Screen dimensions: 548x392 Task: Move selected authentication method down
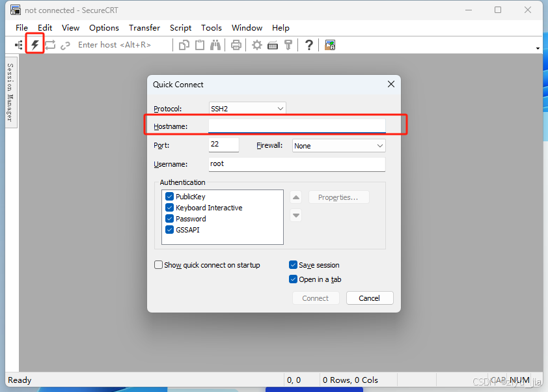(296, 216)
